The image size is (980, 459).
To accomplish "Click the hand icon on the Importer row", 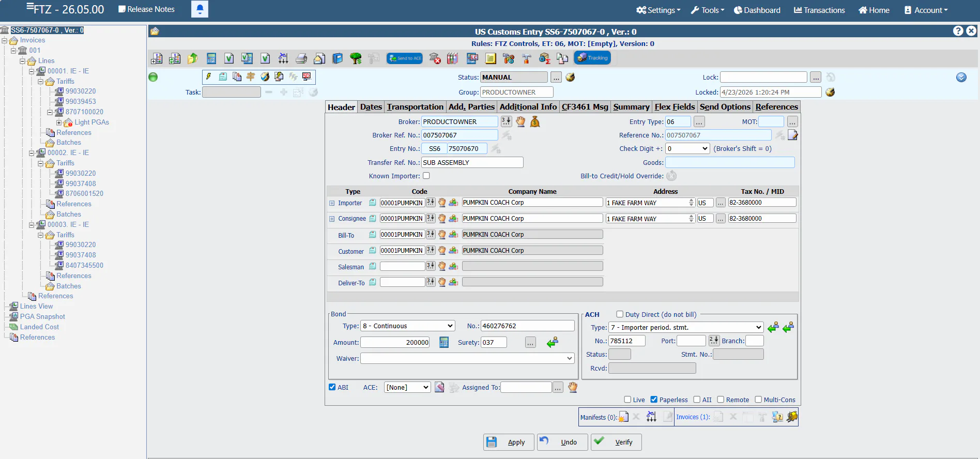I will point(442,203).
